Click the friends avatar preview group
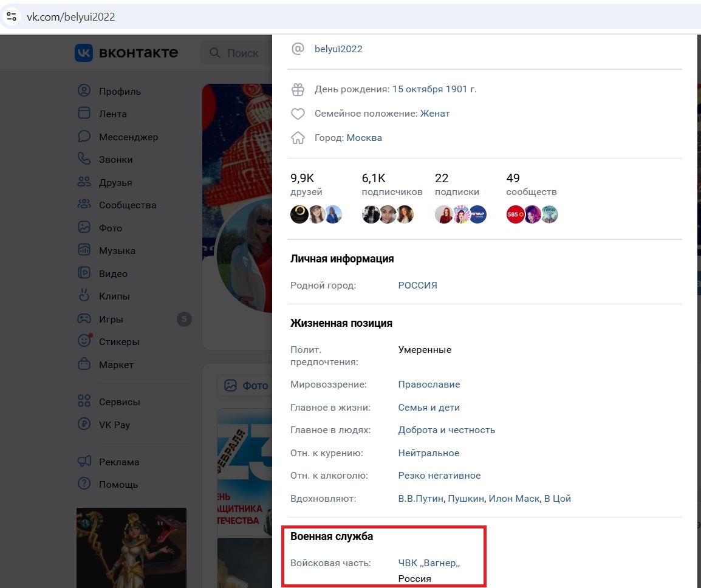The width and height of the screenshot is (701, 588). [x=316, y=214]
